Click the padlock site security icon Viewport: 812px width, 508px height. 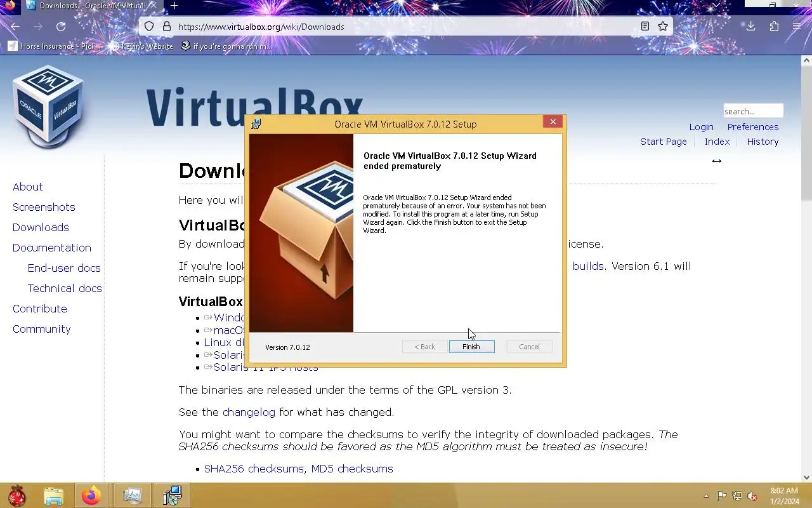(167, 27)
